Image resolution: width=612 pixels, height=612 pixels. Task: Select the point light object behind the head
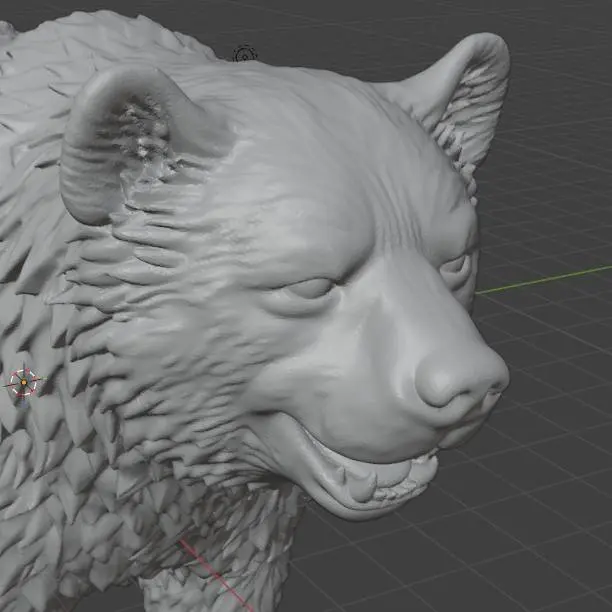245,54
